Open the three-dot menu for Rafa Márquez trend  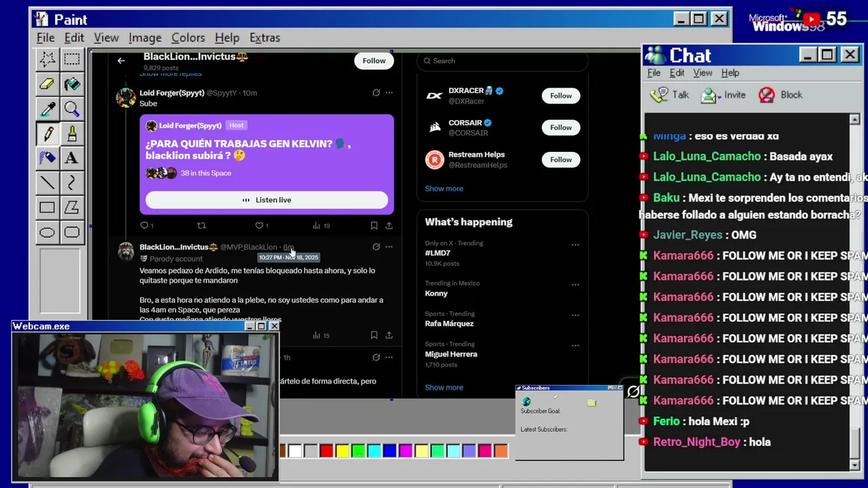(575, 315)
